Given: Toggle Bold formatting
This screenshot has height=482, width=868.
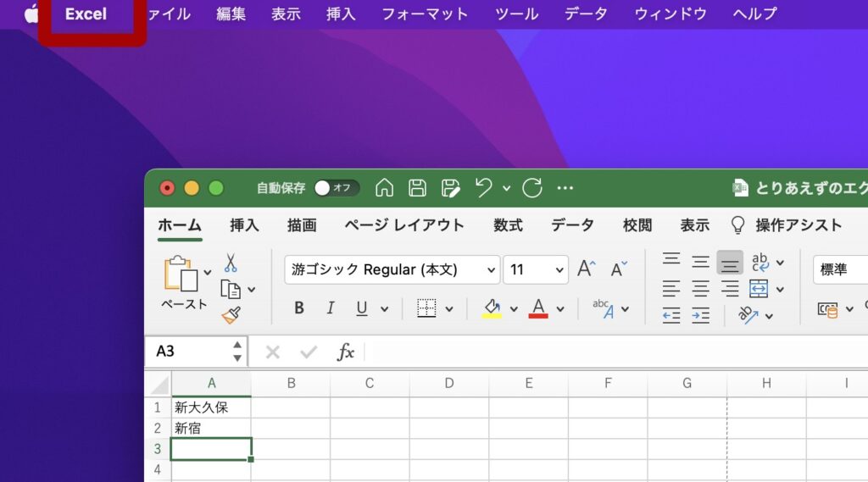Looking at the screenshot, I should coord(299,307).
